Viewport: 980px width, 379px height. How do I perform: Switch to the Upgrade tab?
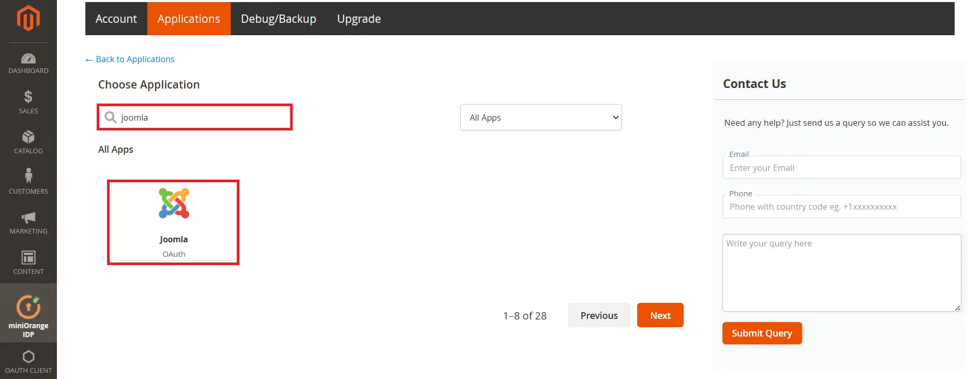coord(359,19)
